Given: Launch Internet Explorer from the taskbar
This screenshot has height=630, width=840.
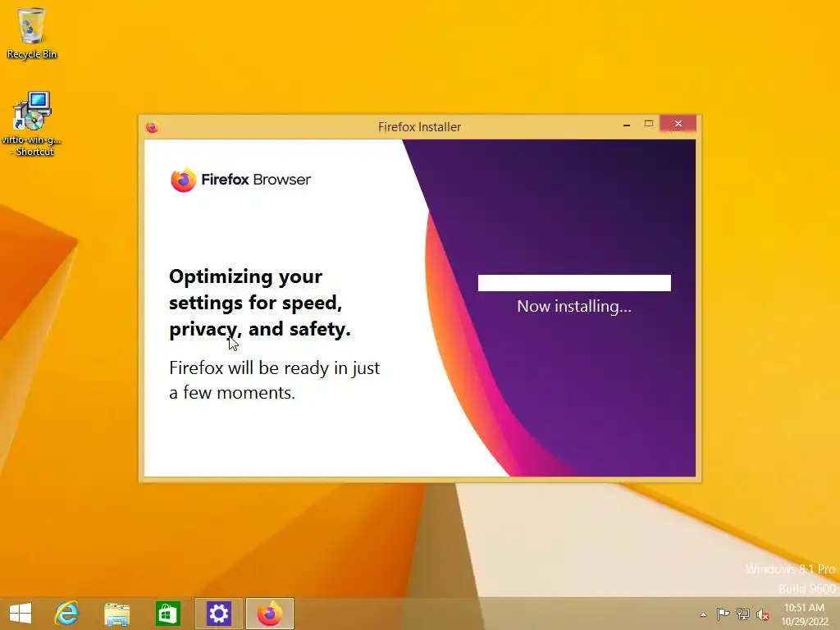Looking at the screenshot, I should click(x=67, y=614).
